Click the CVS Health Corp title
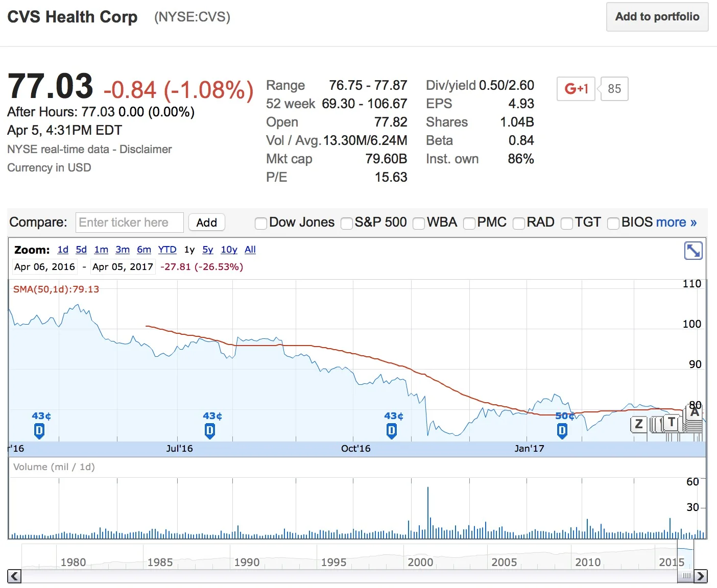717x588 pixels. pos(73,17)
